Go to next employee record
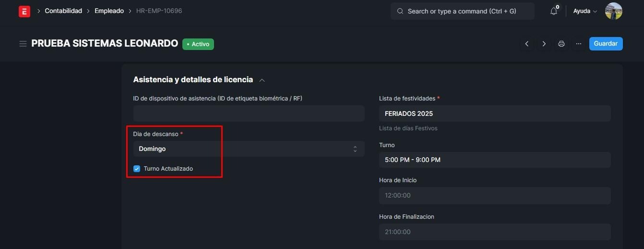This screenshot has width=644, height=249. [544, 44]
